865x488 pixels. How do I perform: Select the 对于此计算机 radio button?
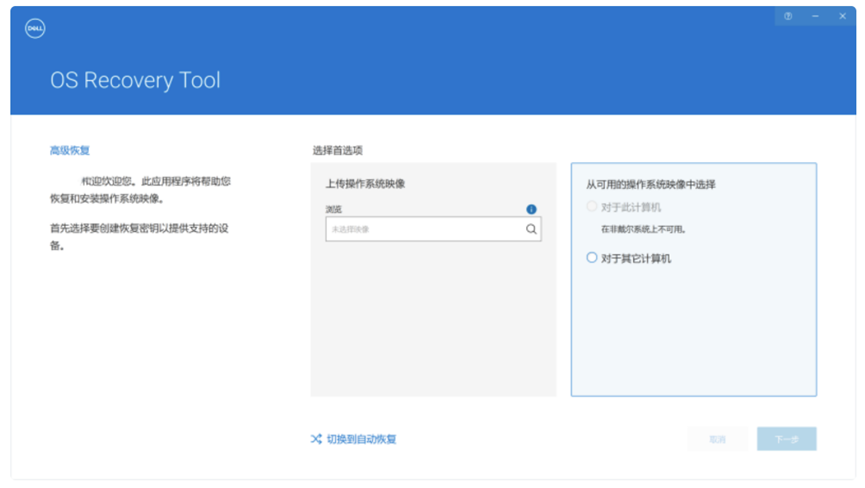coord(591,206)
